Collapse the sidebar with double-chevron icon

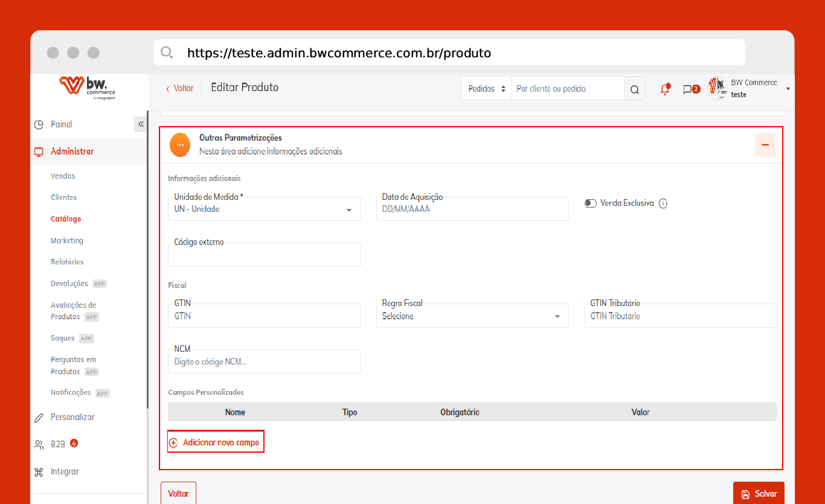point(141,124)
